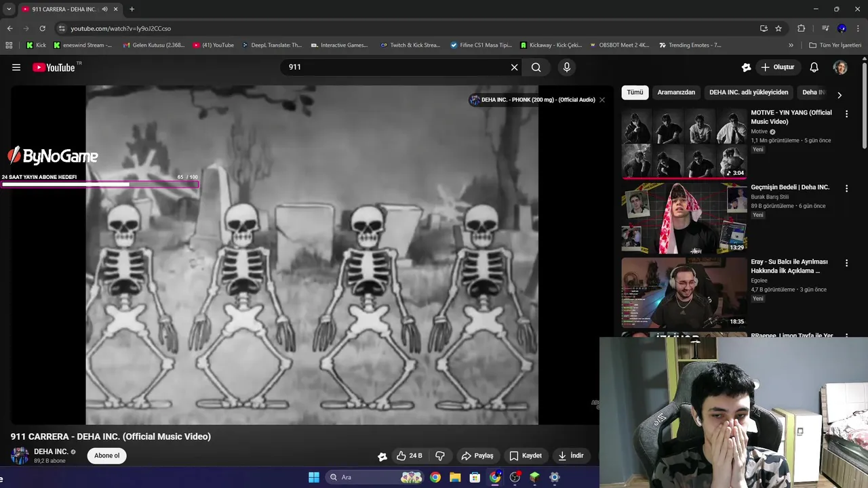Open Chrome media controls icon

click(x=825, y=28)
